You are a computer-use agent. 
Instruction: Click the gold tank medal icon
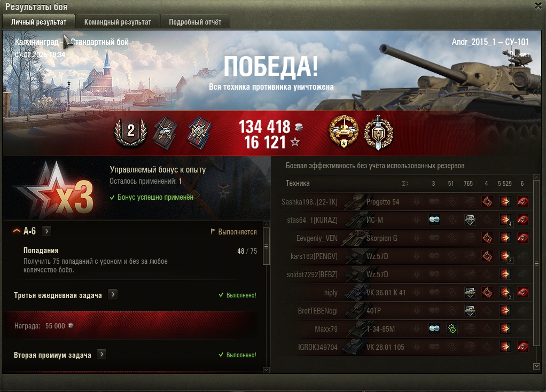[x=344, y=131]
